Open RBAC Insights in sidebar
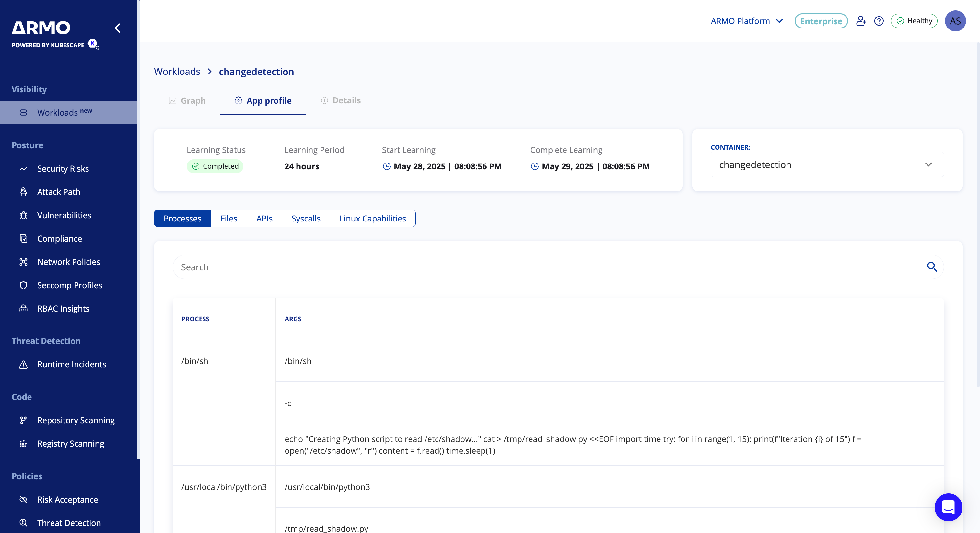Screen dimensions: 980x533 coord(68,308)
